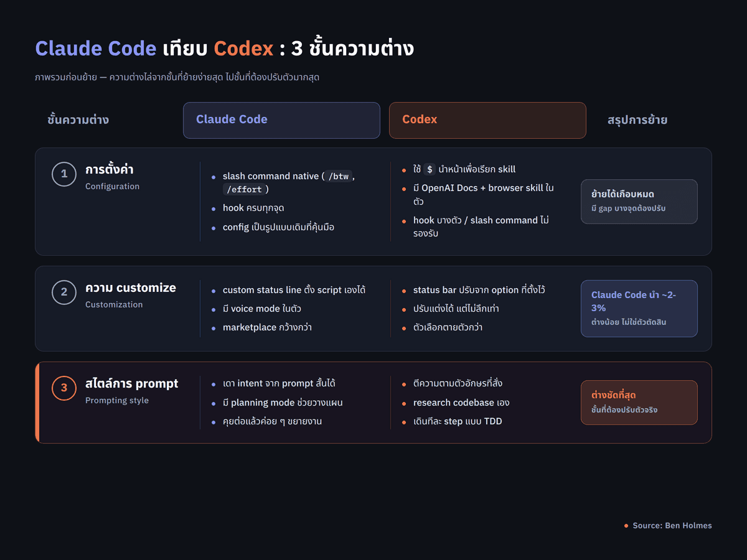This screenshot has height=560, width=747.
Task: Click ปรับแต่งได้ แต่ไม่ลึกเท่า bullet
Action: (456, 309)
